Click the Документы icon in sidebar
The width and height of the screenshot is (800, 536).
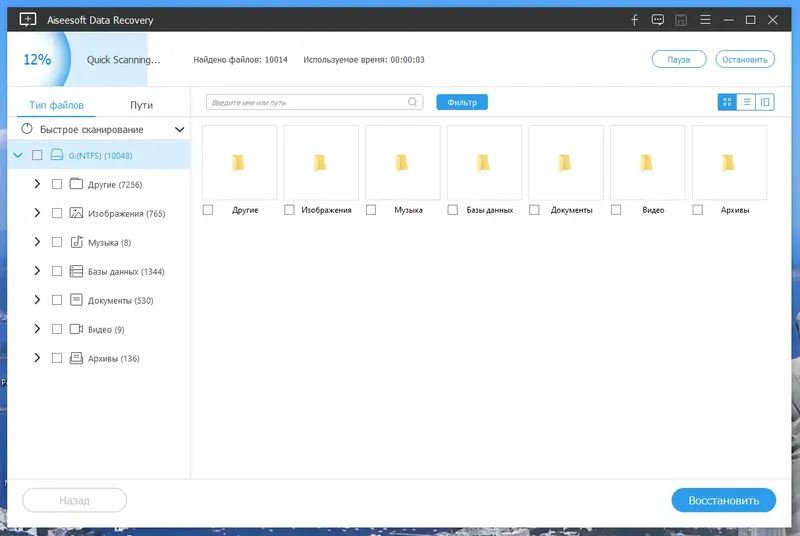[x=76, y=300]
